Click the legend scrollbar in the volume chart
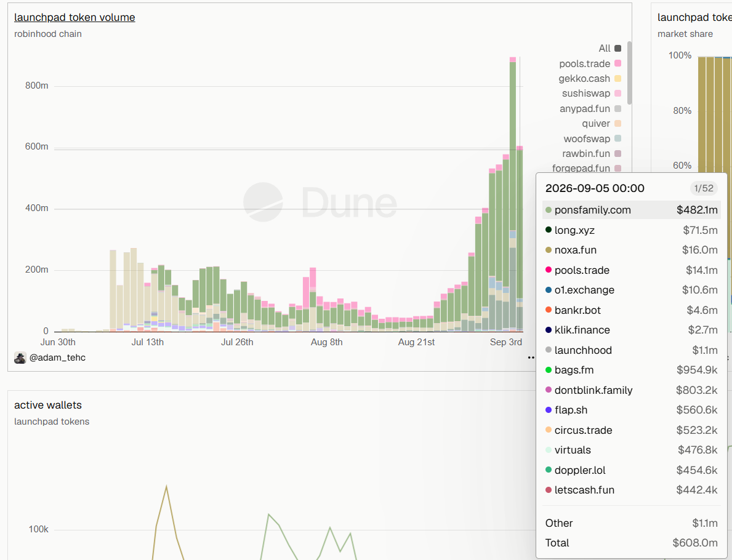This screenshot has height=560, width=732. 629,73
